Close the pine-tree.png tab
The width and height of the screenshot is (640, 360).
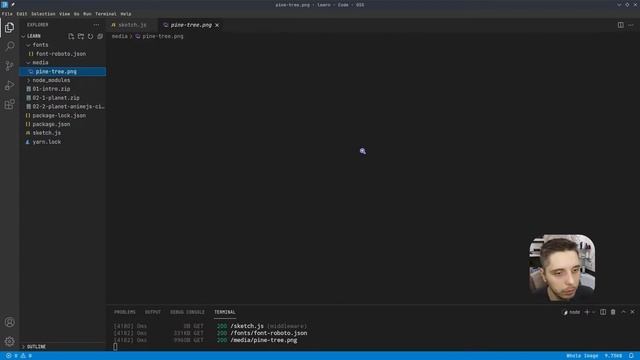217,25
